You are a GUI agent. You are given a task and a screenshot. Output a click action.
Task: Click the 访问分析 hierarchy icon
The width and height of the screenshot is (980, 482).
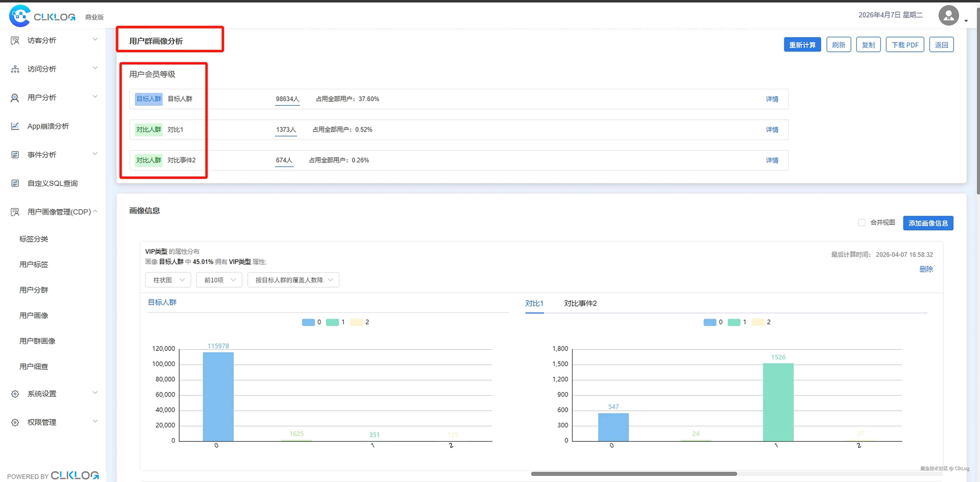click(15, 69)
